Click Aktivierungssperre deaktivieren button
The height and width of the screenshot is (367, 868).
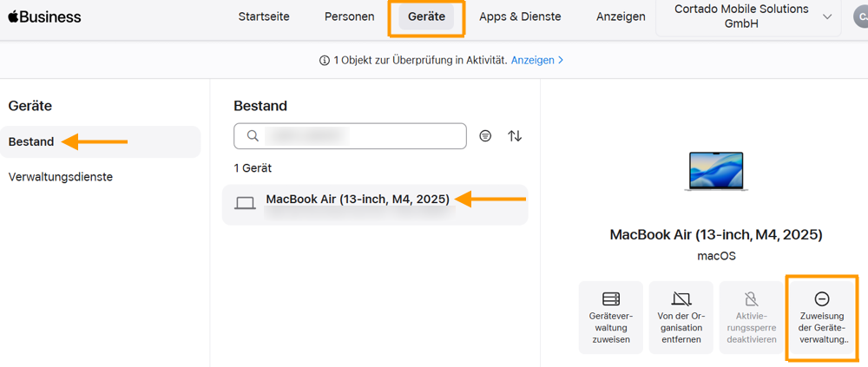click(x=752, y=318)
